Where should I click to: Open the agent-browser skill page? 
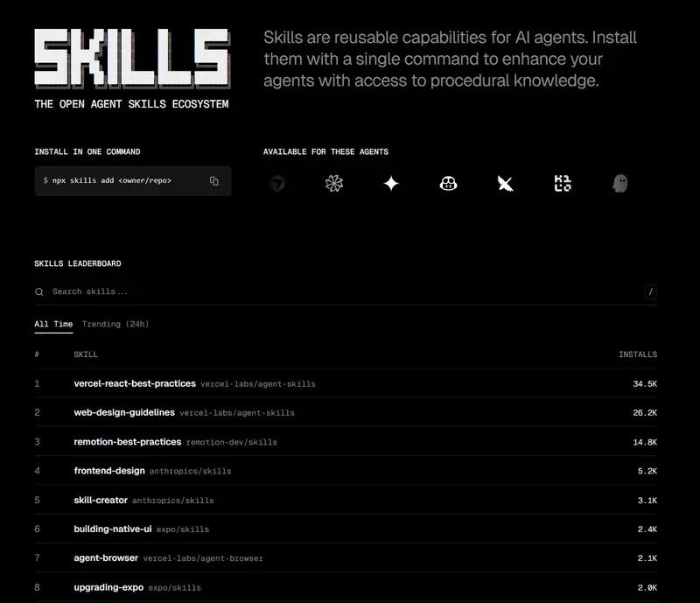[x=106, y=558]
